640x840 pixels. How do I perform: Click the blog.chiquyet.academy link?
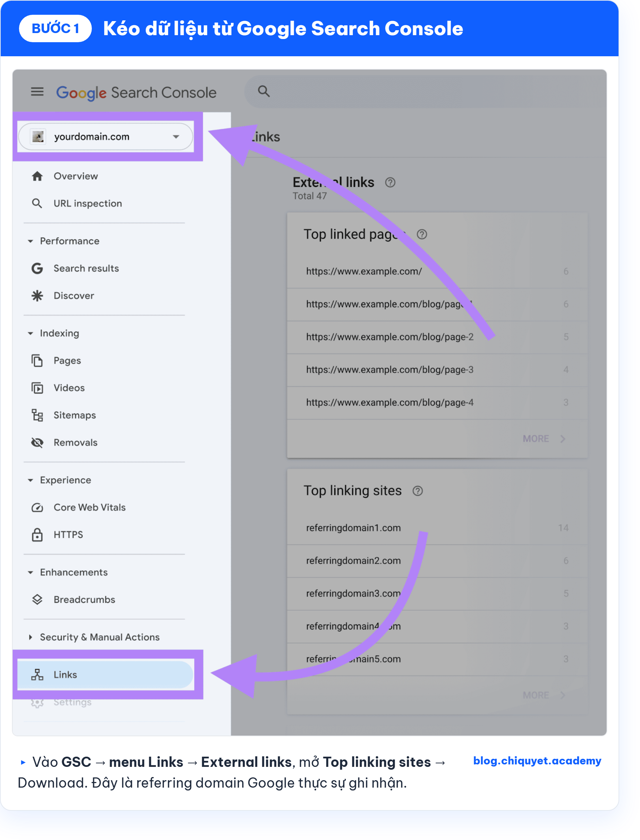[x=537, y=761]
